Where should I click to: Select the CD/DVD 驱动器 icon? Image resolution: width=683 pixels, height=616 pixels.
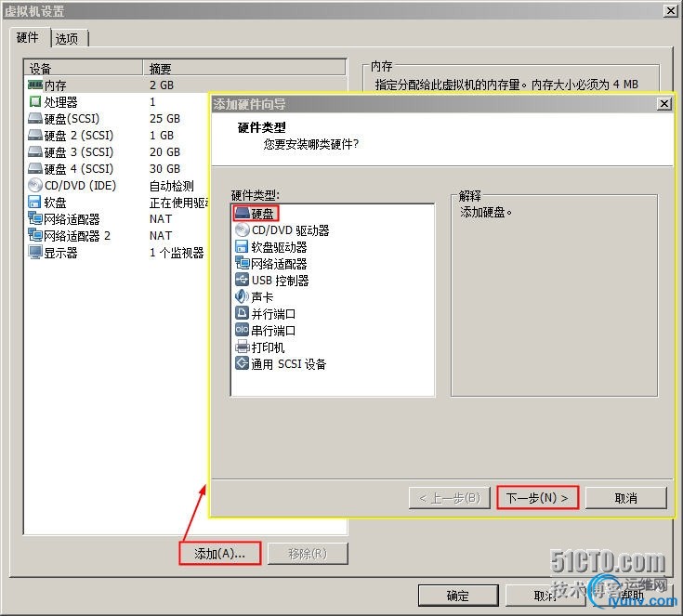[242, 229]
